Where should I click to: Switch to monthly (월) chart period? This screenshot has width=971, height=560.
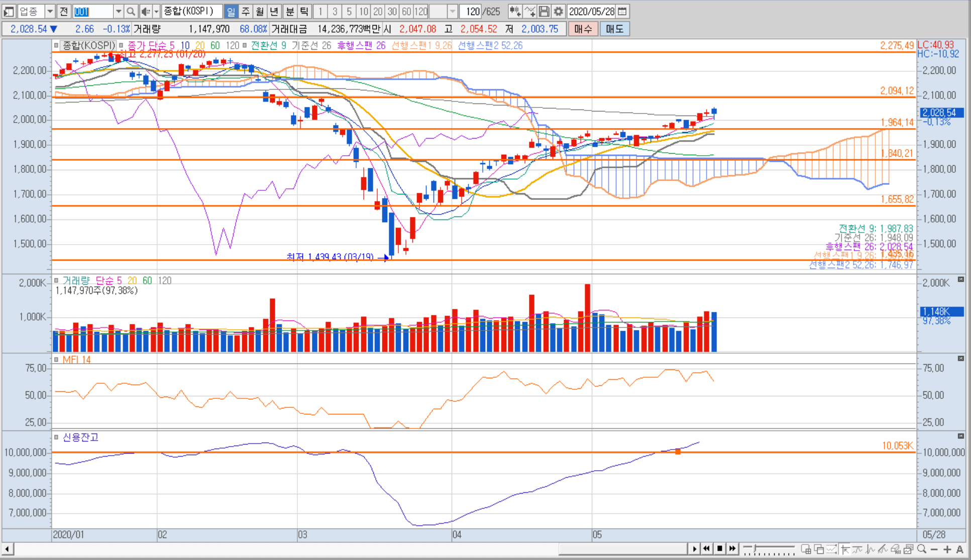coord(260,11)
